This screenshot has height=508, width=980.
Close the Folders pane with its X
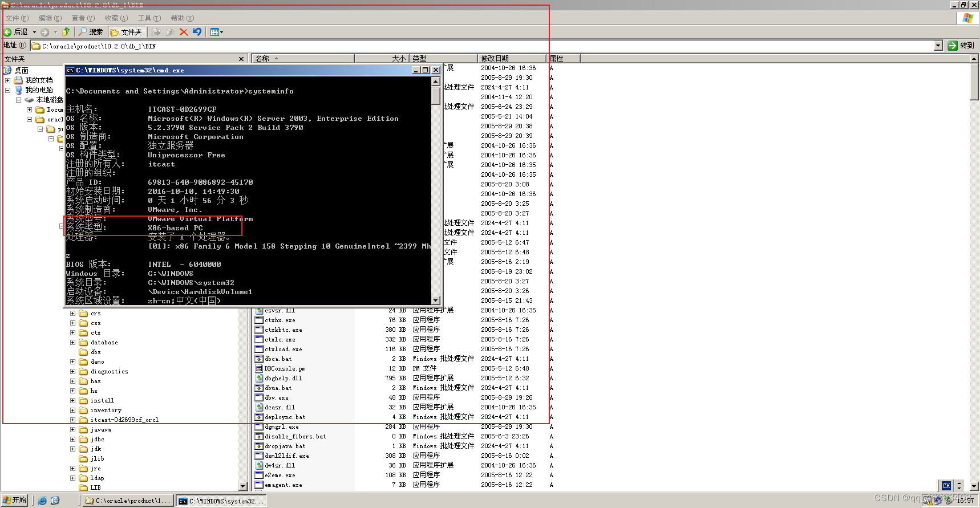[x=241, y=59]
